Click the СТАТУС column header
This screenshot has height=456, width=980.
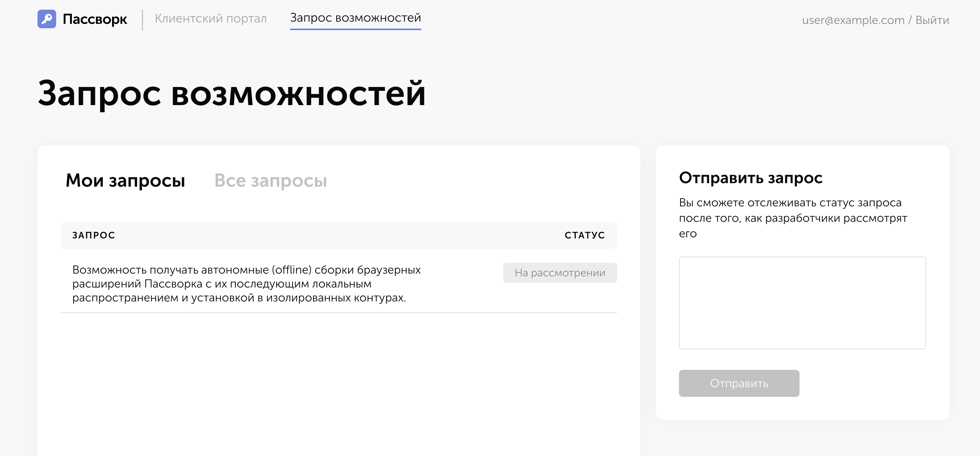click(x=585, y=235)
